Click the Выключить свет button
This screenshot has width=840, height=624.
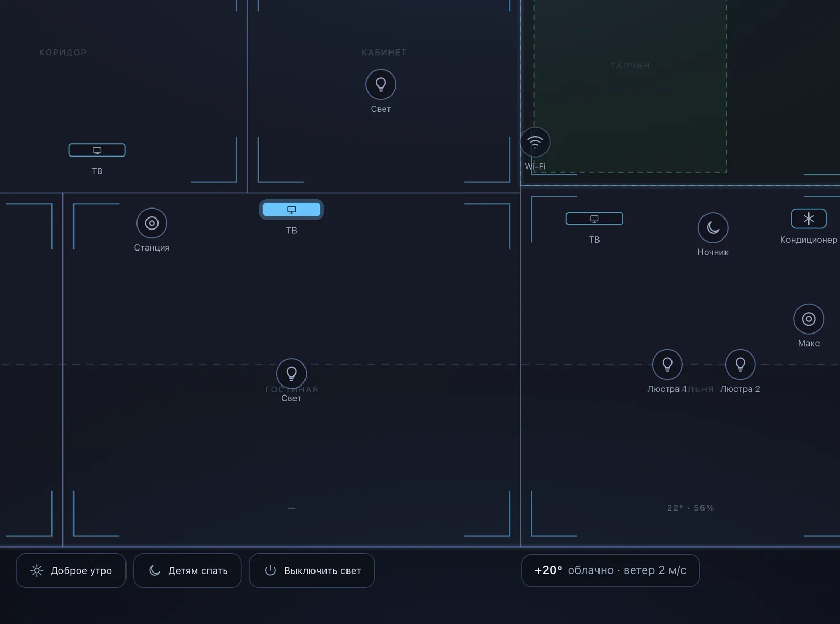[312, 570]
